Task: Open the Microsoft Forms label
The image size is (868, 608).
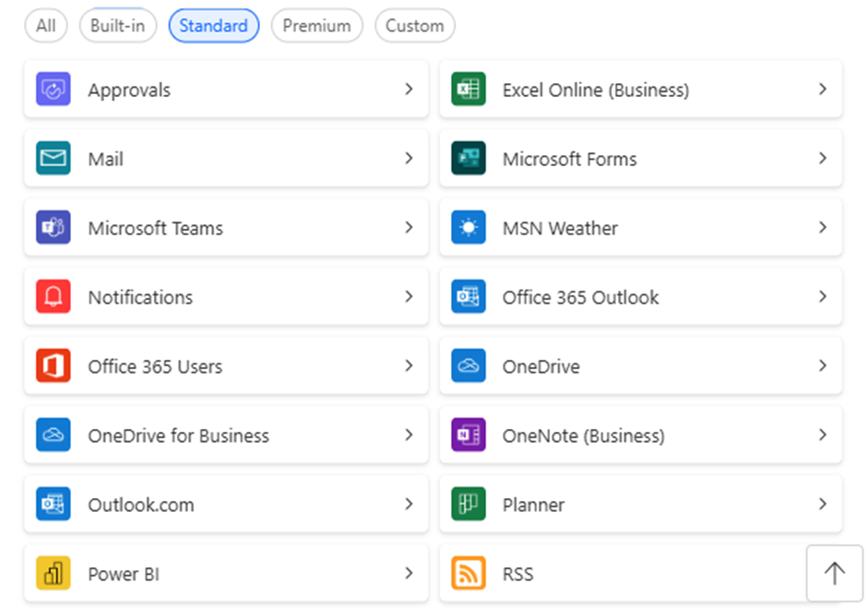Action: [x=570, y=159]
